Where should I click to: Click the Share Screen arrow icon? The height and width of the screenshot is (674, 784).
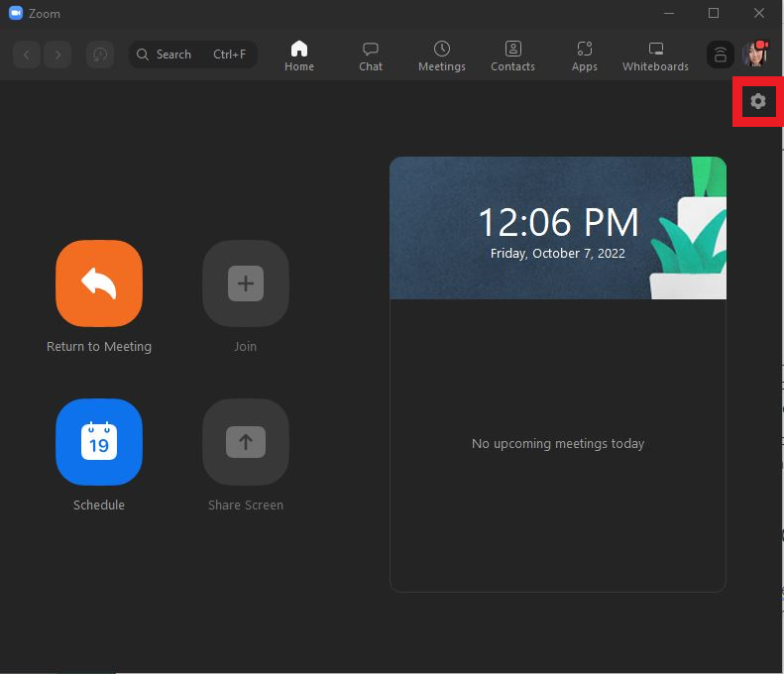246,442
